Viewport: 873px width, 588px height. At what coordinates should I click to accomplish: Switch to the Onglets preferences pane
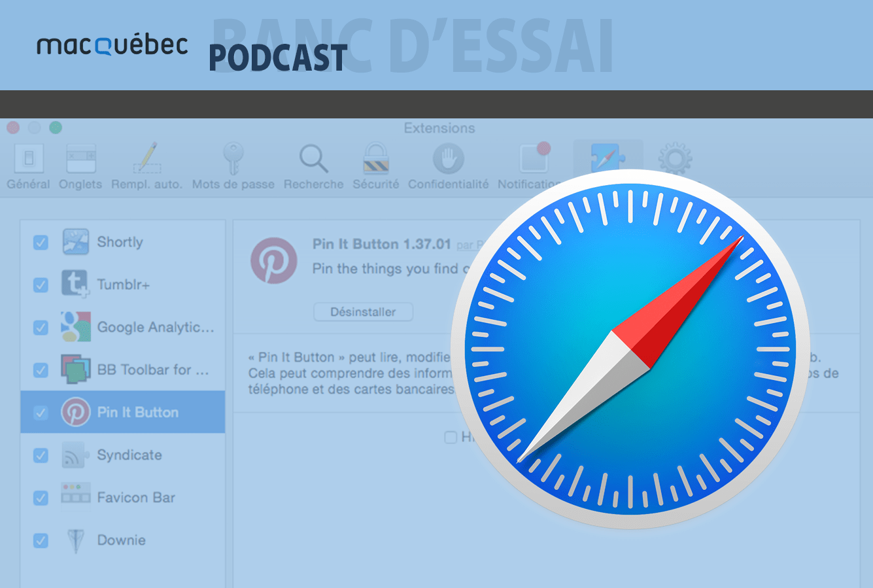tap(80, 167)
